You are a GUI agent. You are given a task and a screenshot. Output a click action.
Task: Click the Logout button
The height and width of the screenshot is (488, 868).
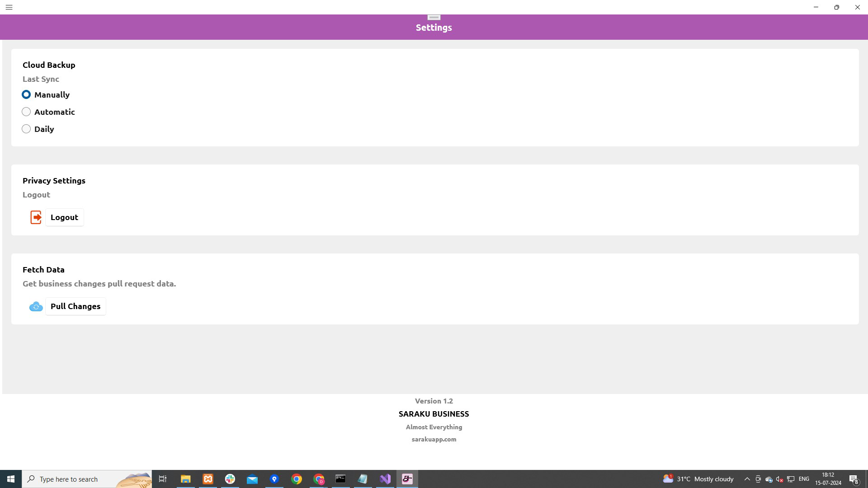[x=64, y=217]
